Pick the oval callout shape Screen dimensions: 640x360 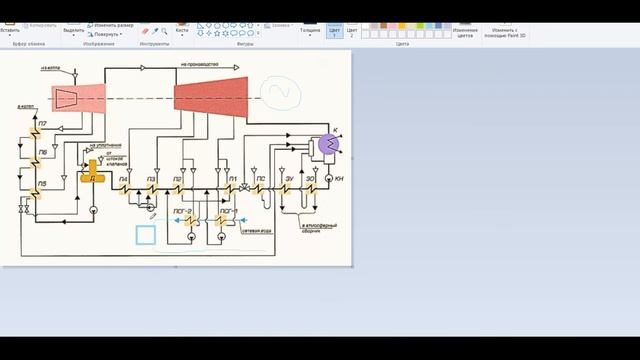point(242,33)
